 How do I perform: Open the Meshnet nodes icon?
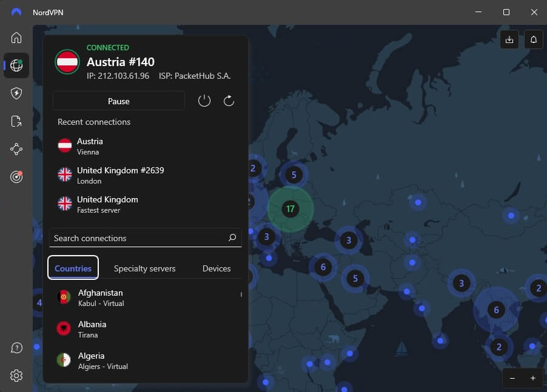(16, 149)
